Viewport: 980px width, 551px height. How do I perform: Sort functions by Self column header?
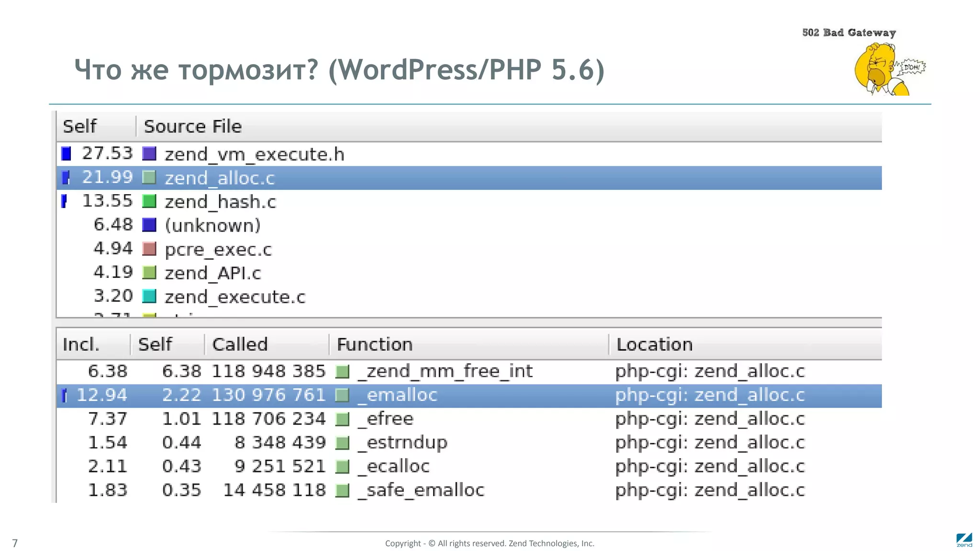click(x=167, y=344)
